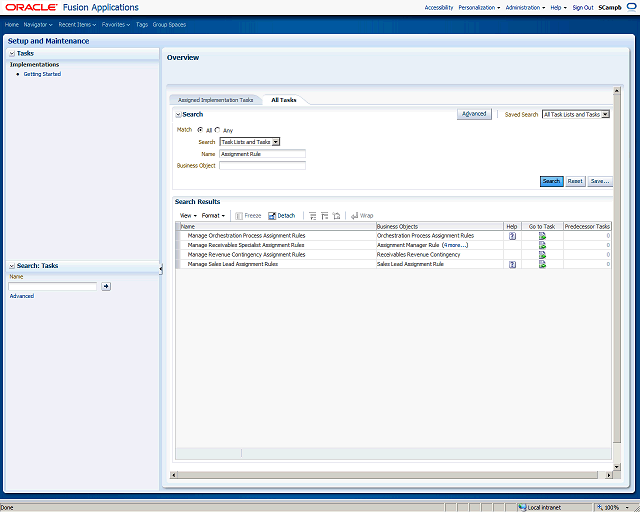Click the Predecessor Tasks column header
This screenshot has height=512, width=640.
click(x=587, y=227)
